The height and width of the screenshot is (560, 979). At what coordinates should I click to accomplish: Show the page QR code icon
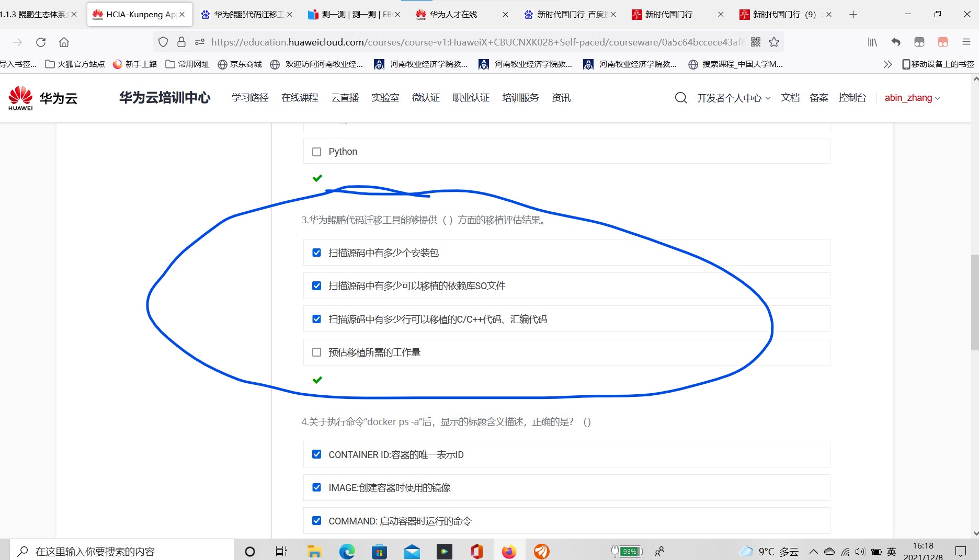756,42
